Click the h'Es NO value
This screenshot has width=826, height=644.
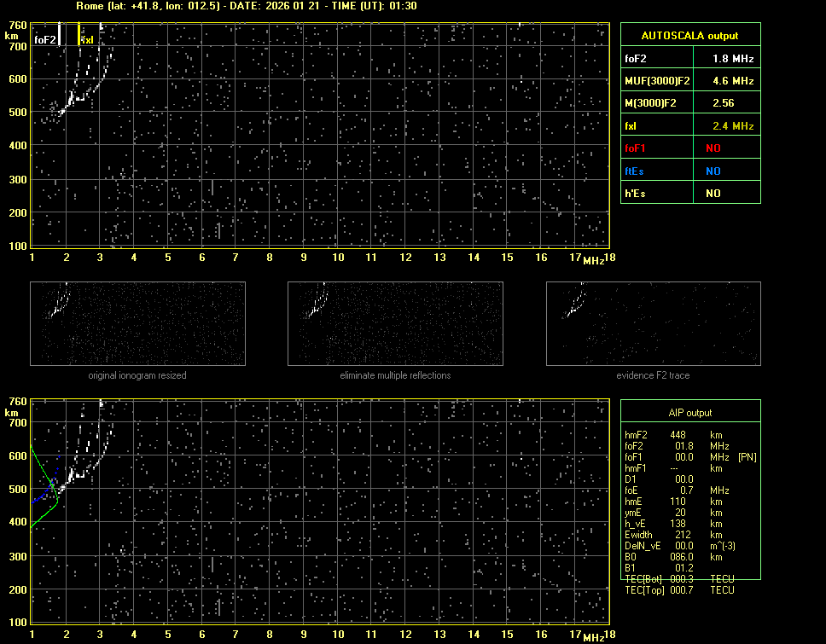point(713,194)
